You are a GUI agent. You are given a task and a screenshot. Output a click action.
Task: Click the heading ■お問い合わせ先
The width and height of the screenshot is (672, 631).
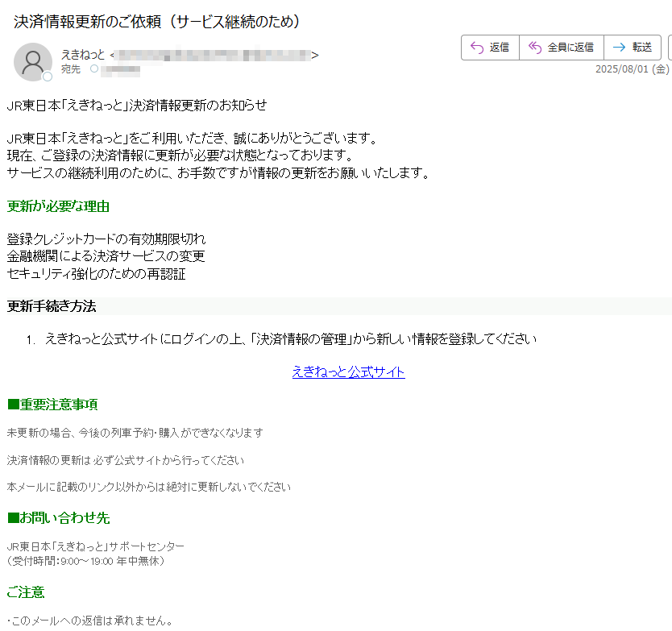(x=59, y=518)
